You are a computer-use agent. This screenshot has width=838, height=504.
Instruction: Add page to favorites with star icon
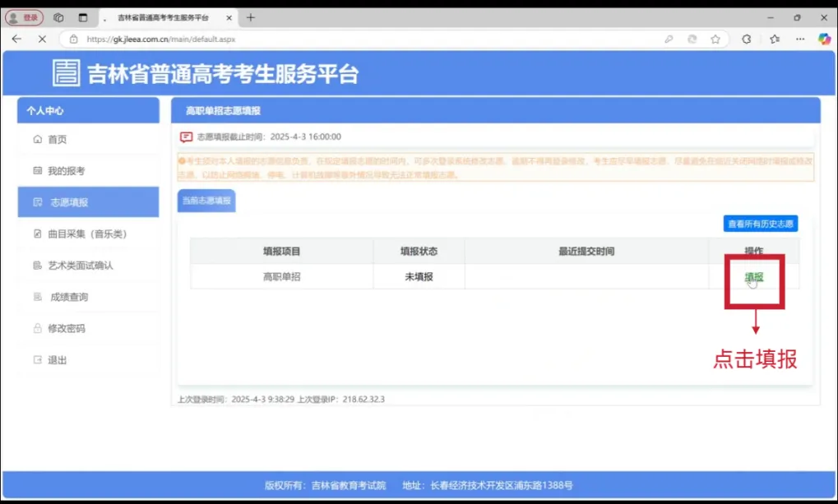point(715,39)
